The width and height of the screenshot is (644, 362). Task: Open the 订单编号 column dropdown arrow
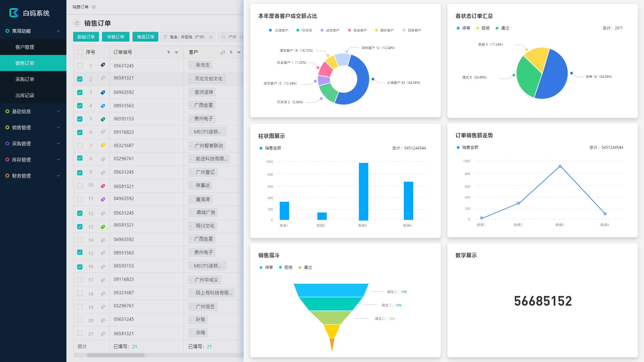click(x=176, y=53)
